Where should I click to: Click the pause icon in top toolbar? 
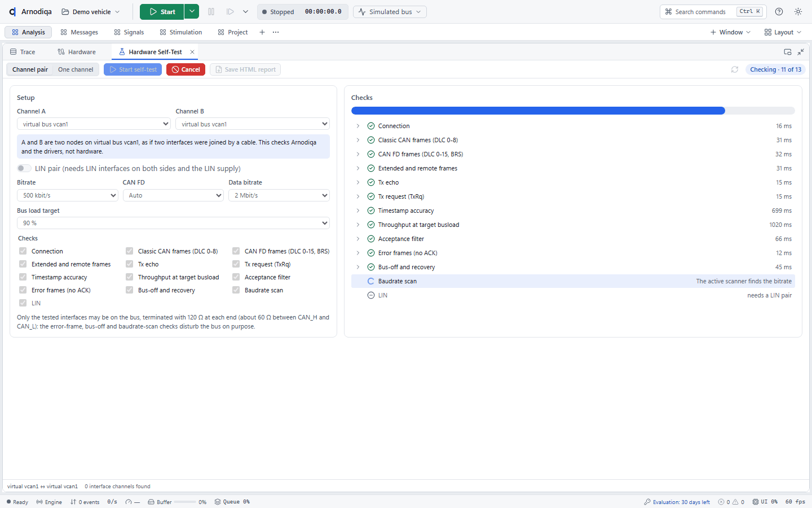point(211,12)
